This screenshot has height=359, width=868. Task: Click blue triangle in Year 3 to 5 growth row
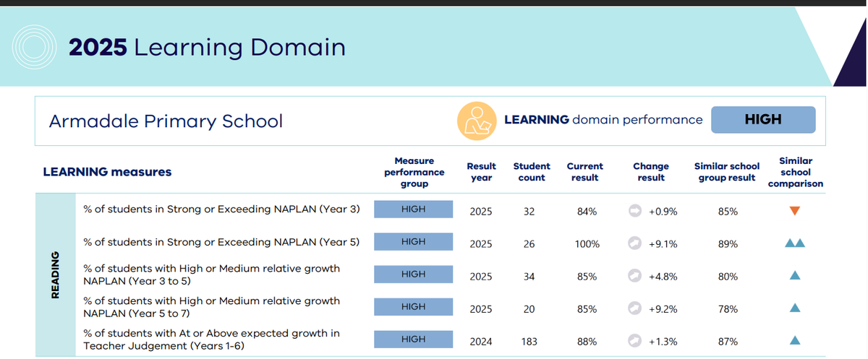click(x=794, y=275)
